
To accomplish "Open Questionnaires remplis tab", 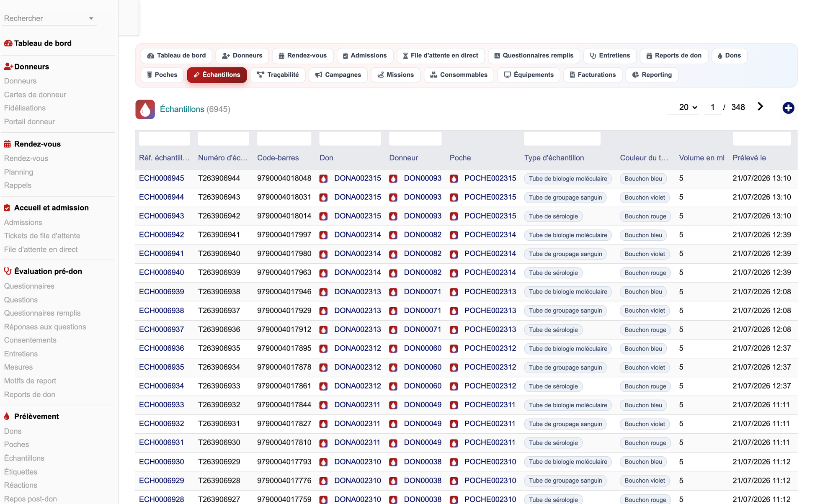I will 534,56.
